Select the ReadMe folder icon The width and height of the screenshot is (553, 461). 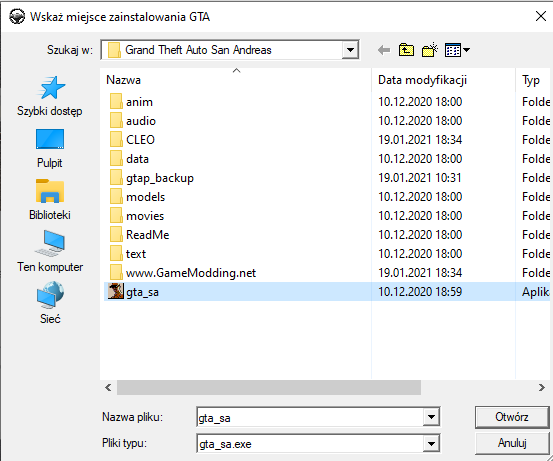coord(116,235)
